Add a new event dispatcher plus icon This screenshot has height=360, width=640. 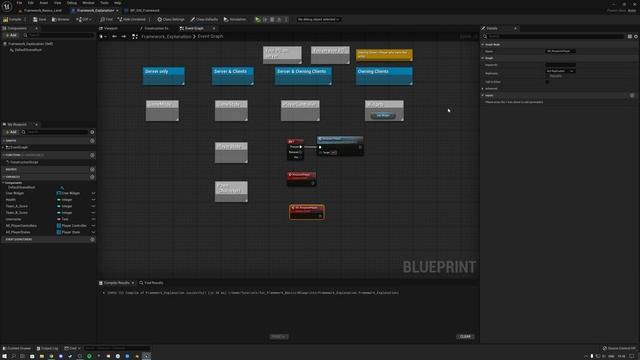pyautogui.click(x=92, y=240)
